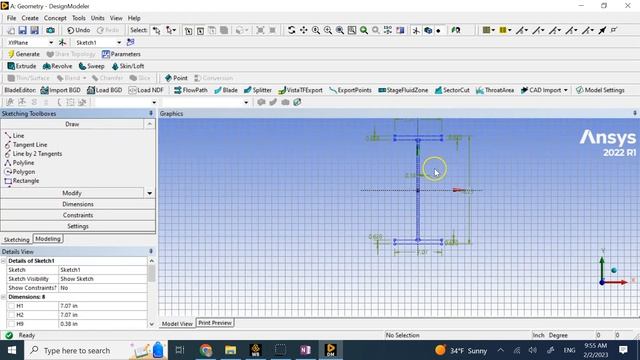Image resolution: width=640 pixels, height=360 pixels.
Task: Open the Sketch1 sketch dropdown
Action: (119, 42)
